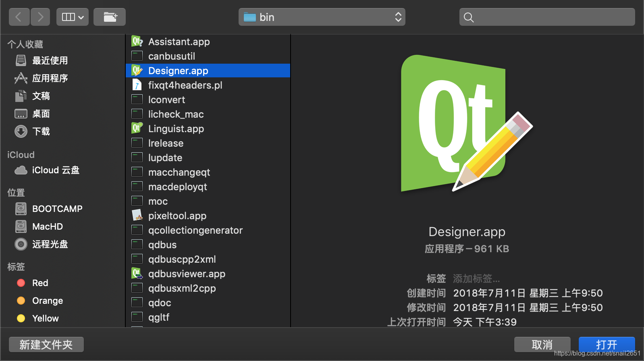
Task: Select the Linguist.app file name
Action: tap(176, 129)
